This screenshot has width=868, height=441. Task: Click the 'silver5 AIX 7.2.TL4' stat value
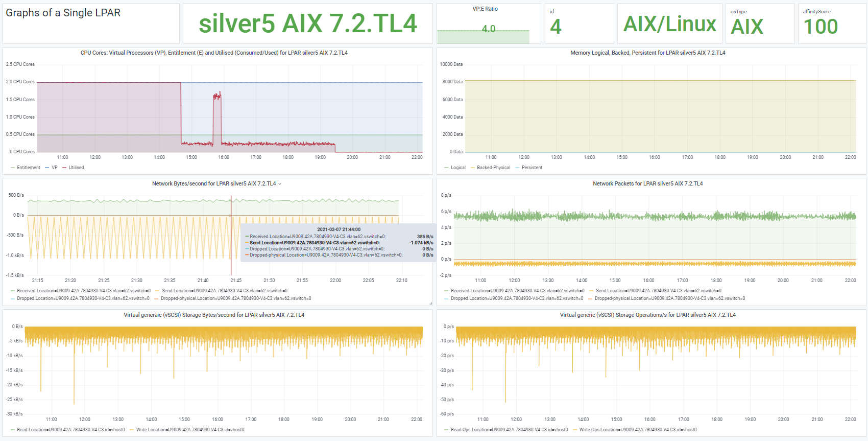308,24
